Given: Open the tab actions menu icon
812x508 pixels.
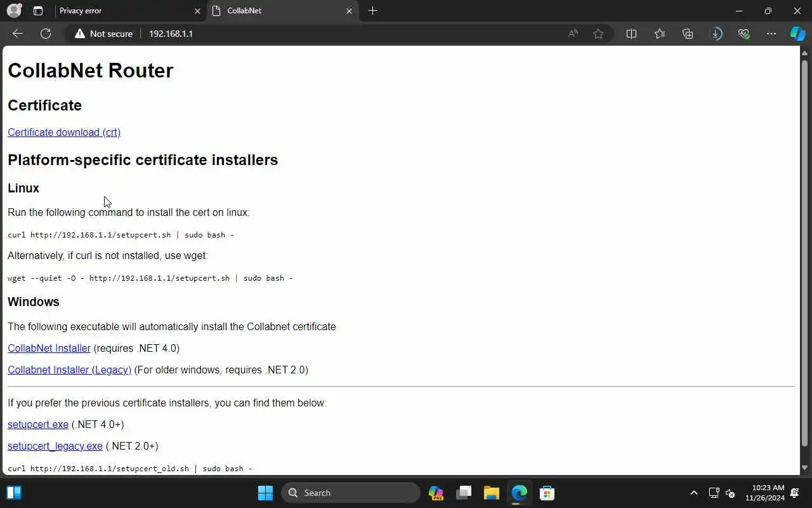Looking at the screenshot, I should click(x=38, y=11).
